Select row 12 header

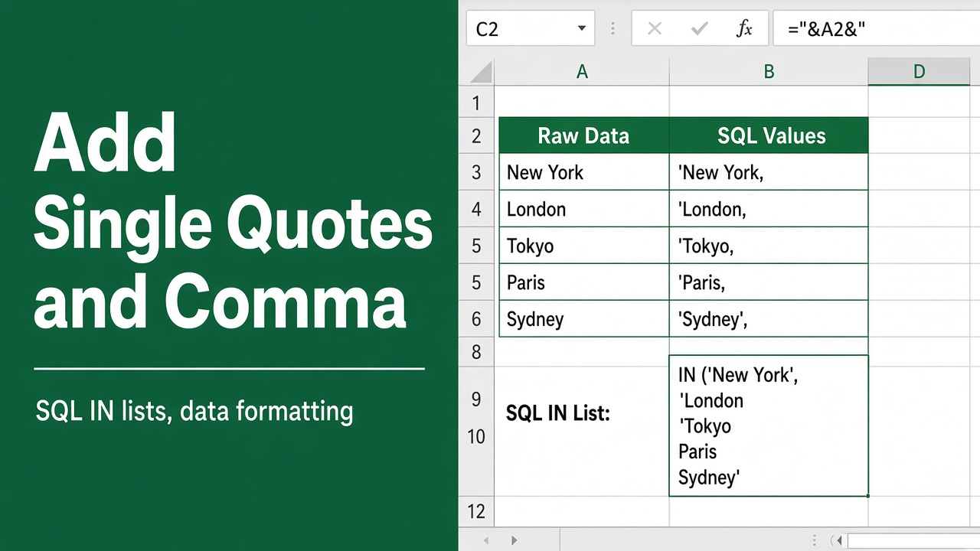pyautogui.click(x=476, y=511)
